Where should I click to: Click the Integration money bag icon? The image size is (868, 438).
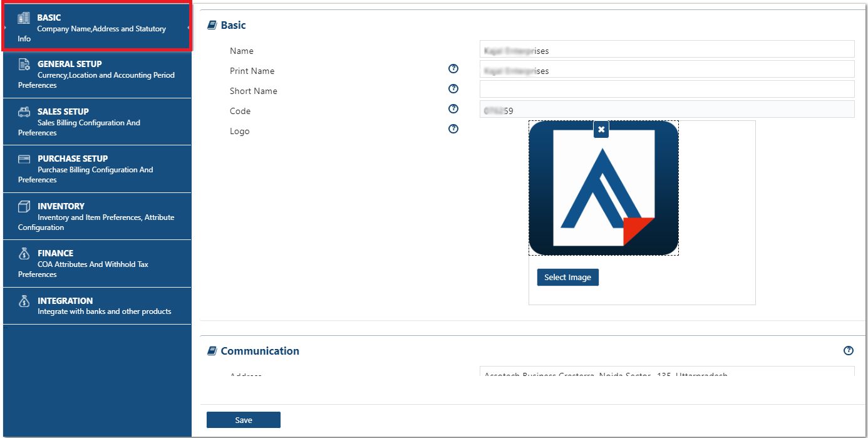tap(24, 301)
